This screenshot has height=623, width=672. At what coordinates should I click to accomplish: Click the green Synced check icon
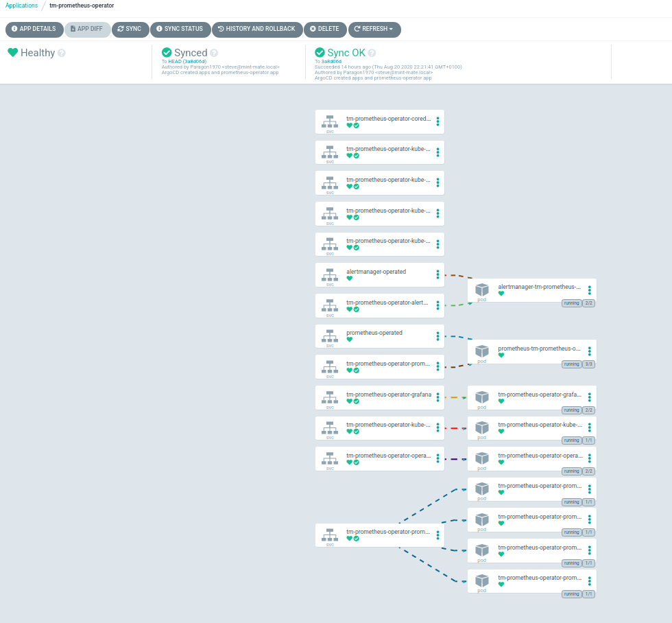tap(166, 52)
